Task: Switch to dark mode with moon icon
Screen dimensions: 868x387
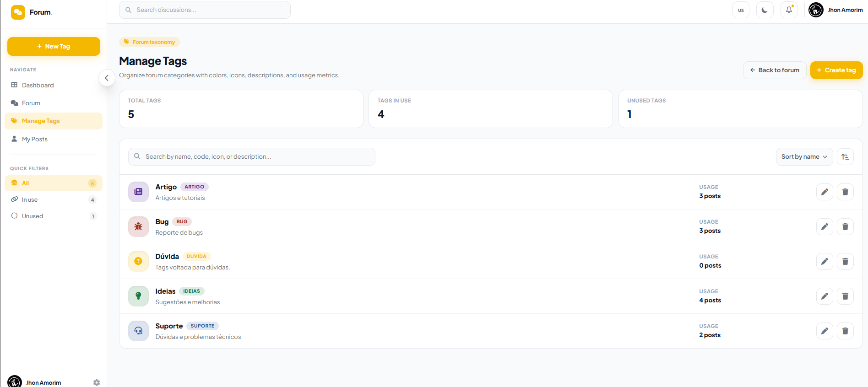Action: 765,10
